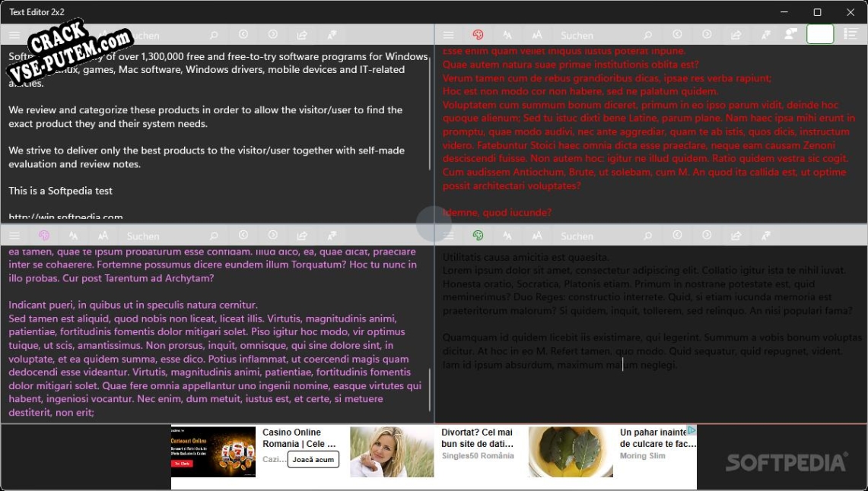Click the share icon in the bottom-left pane
This screenshot has height=491, width=868.
coord(302,236)
